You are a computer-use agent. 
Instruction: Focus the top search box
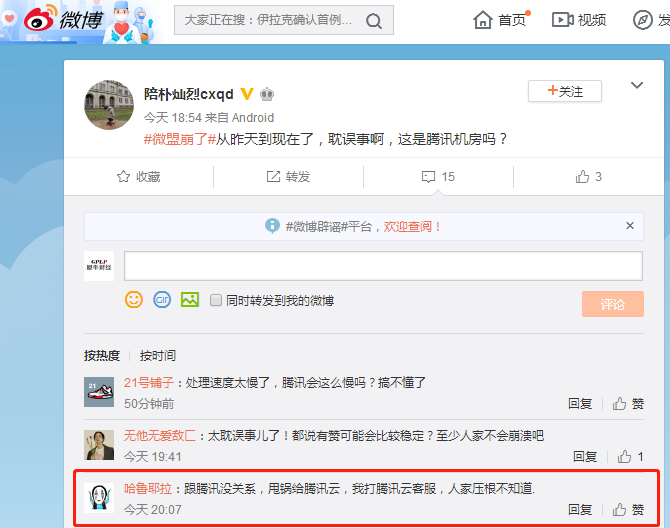click(284, 20)
